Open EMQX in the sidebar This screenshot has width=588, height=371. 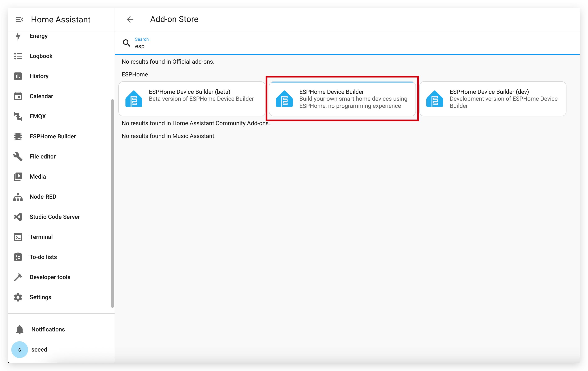point(61,116)
